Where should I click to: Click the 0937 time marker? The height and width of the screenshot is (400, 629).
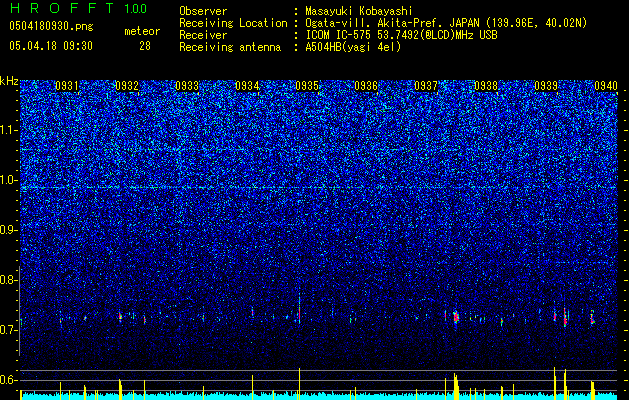[x=426, y=86]
